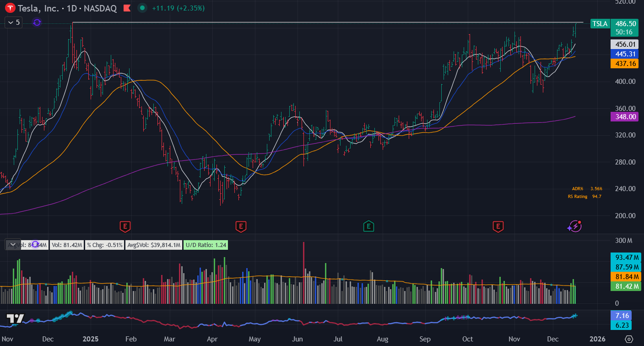Open the purple lightning event icon

click(x=574, y=226)
